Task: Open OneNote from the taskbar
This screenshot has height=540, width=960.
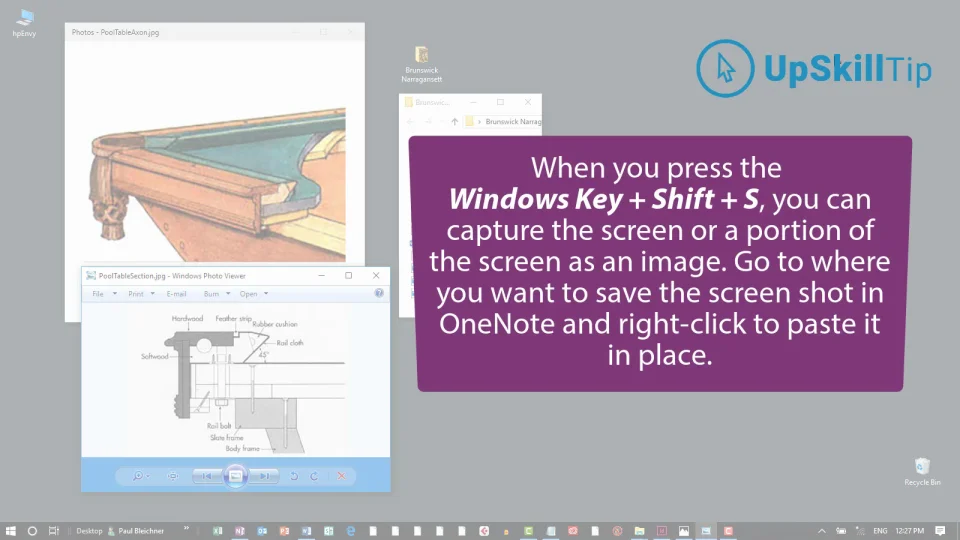Action: (239, 531)
